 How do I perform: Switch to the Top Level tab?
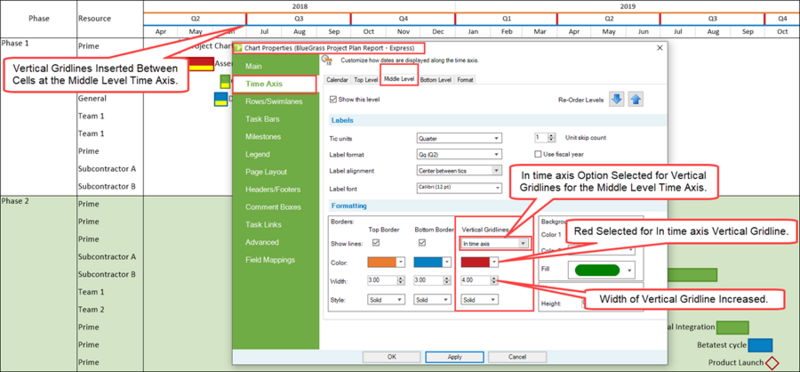tap(365, 80)
